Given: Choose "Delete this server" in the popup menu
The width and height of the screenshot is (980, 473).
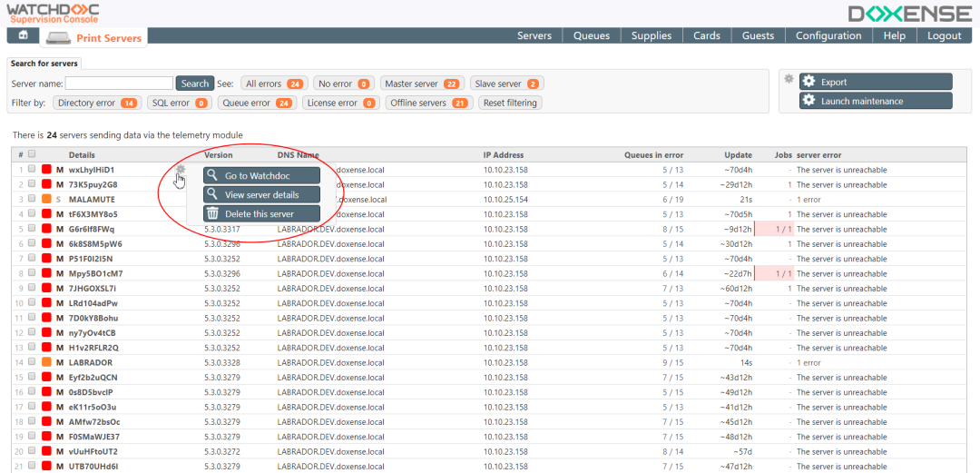Looking at the screenshot, I should click(261, 214).
